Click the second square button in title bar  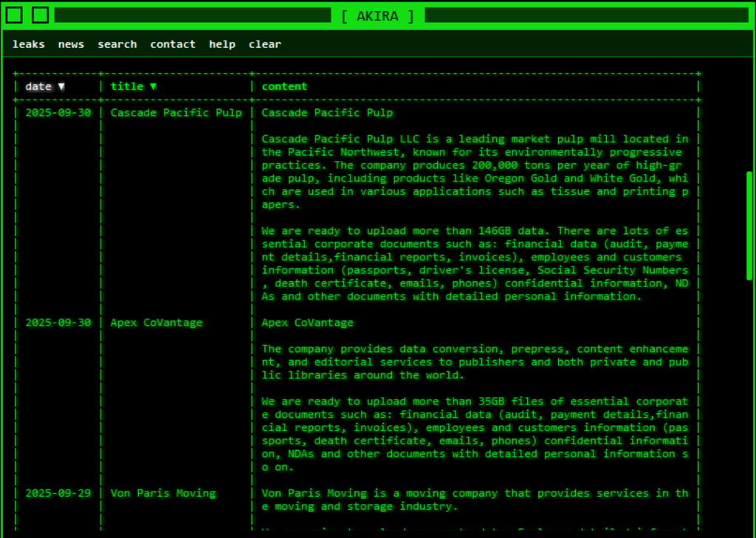[40, 15]
